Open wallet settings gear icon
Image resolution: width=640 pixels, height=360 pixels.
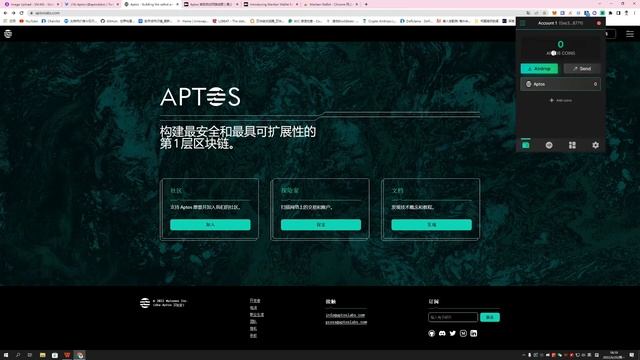click(596, 145)
